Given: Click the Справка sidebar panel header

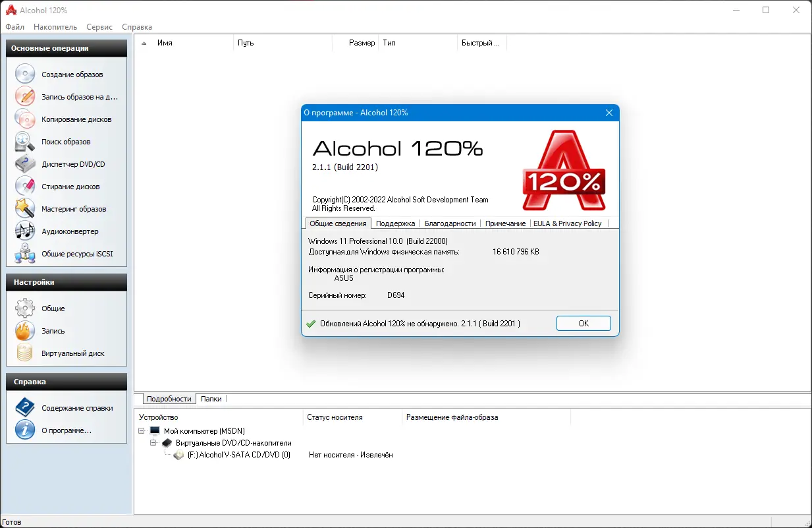Looking at the screenshot, I should coord(67,382).
